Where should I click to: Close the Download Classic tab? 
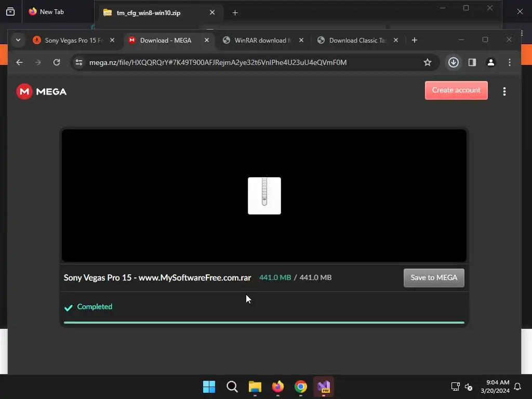tap(395, 40)
